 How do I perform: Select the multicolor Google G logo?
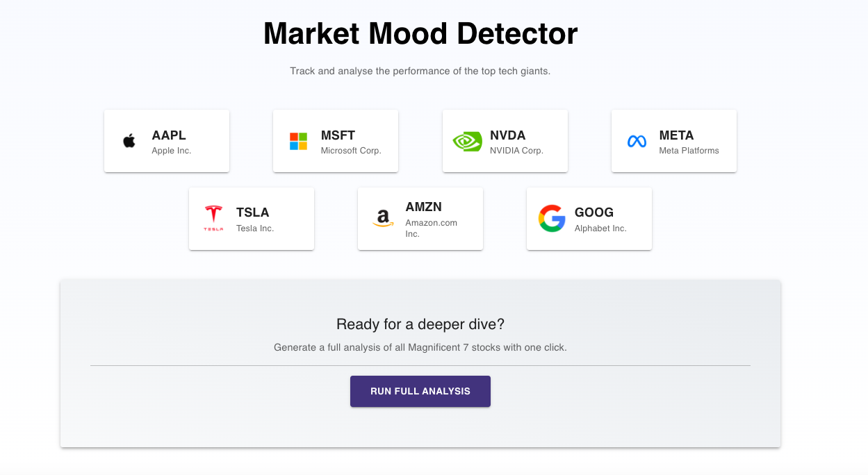click(552, 218)
